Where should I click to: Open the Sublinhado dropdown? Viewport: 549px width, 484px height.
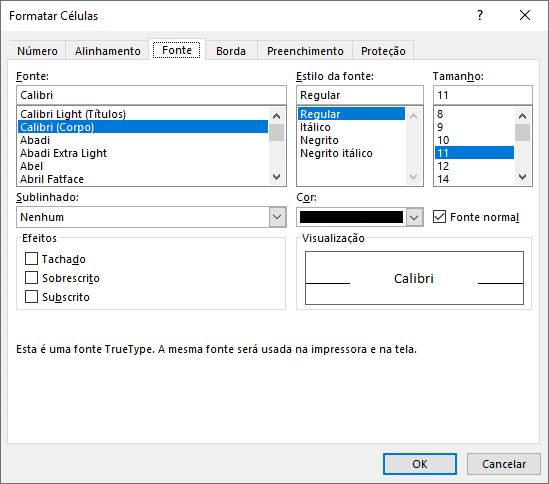point(151,217)
